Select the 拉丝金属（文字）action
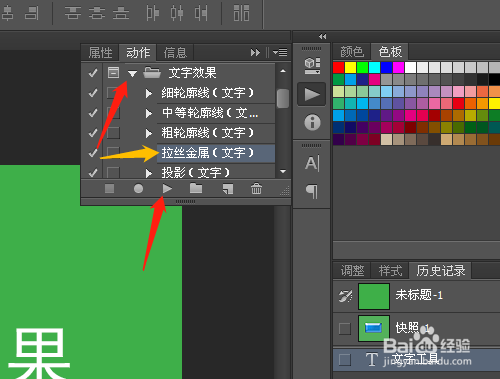The height and width of the screenshot is (379, 500). 216,153
